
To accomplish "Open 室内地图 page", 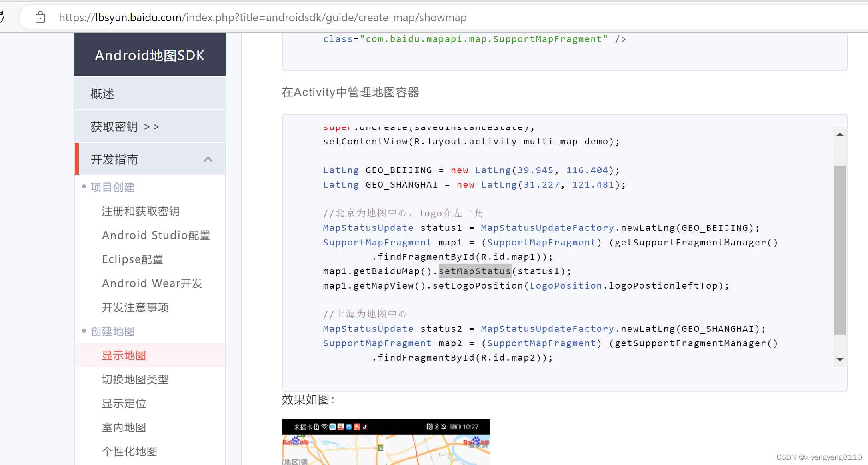I will (124, 427).
